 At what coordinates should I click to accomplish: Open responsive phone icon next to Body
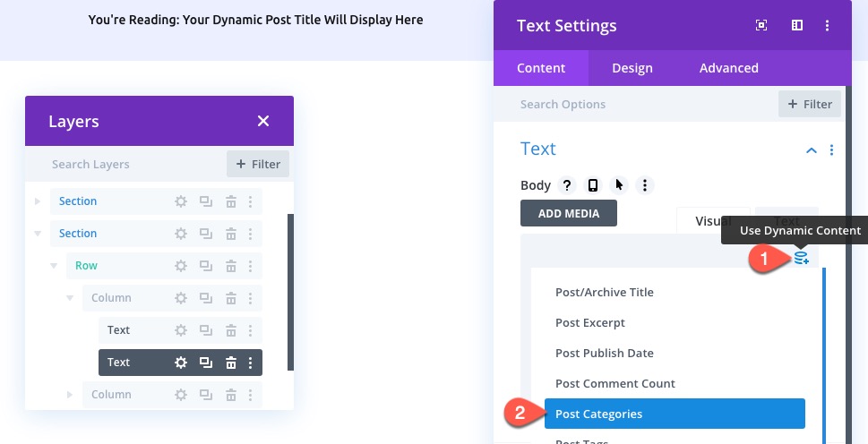[592, 185]
